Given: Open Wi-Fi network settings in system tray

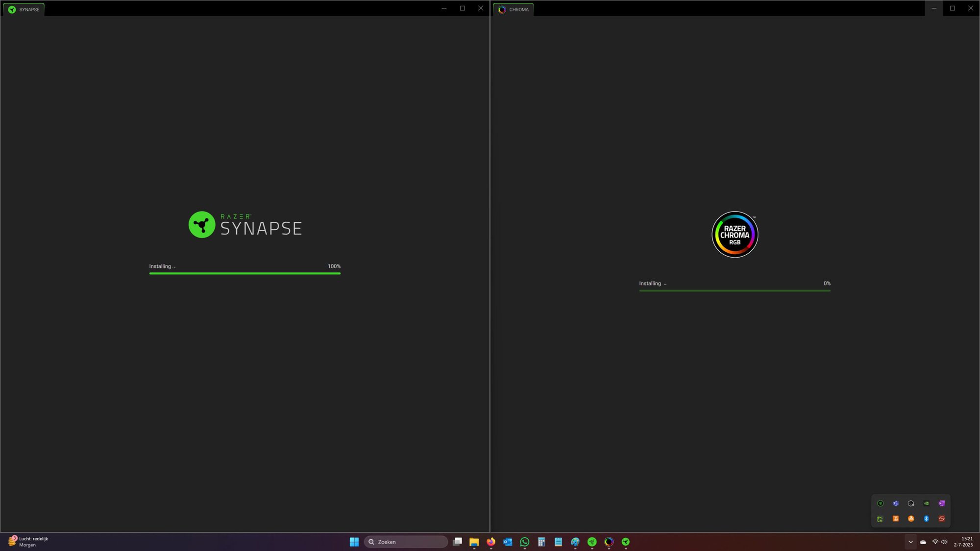Looking at the screenshot, I should click(x=935, y=542).
